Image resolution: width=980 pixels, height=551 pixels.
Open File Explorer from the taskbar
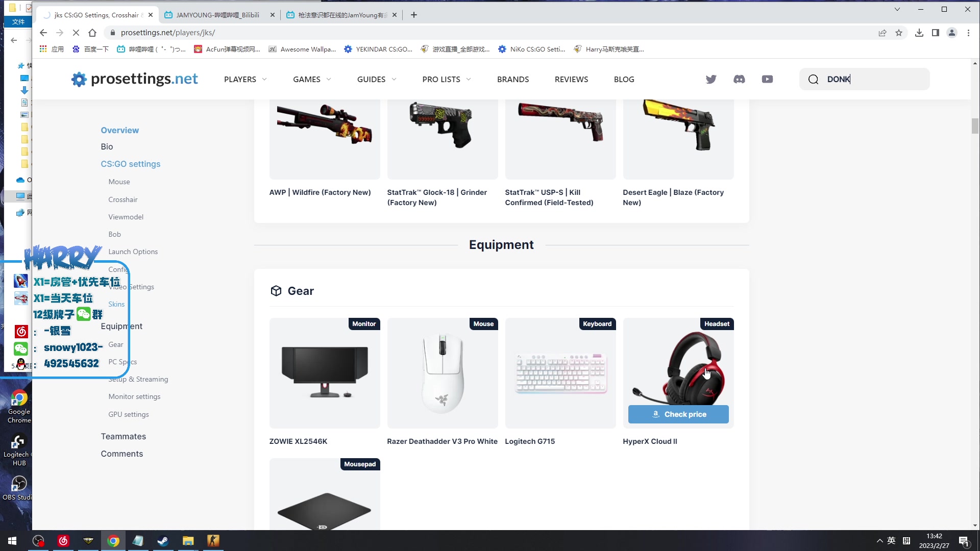[x=188, y=541]
